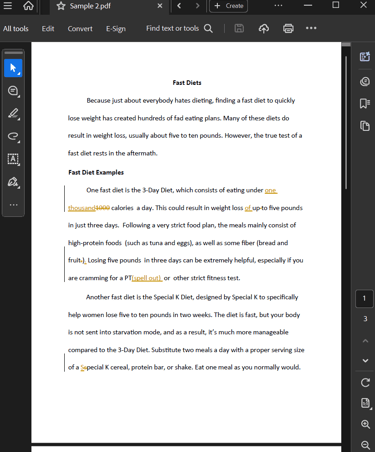Click the underlined '(spell out)' insertion
This screenshot has height=452, width=375.
click(147, 278)
